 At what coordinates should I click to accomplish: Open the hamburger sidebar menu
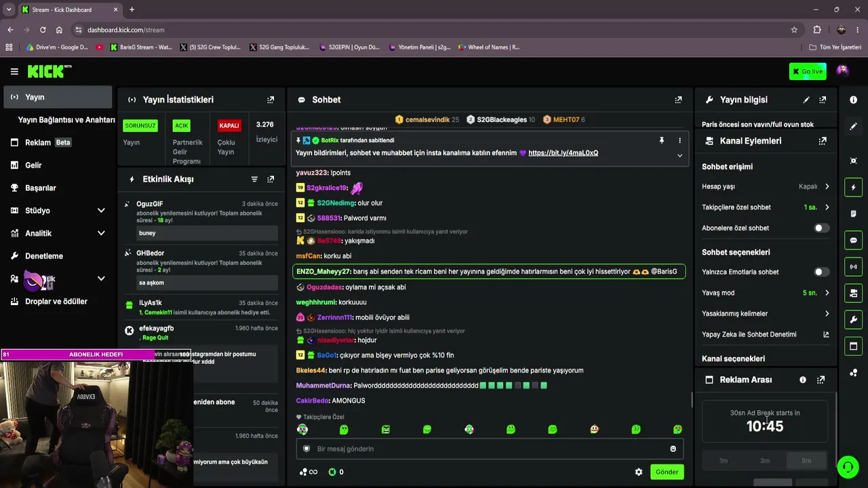(14, 71)
